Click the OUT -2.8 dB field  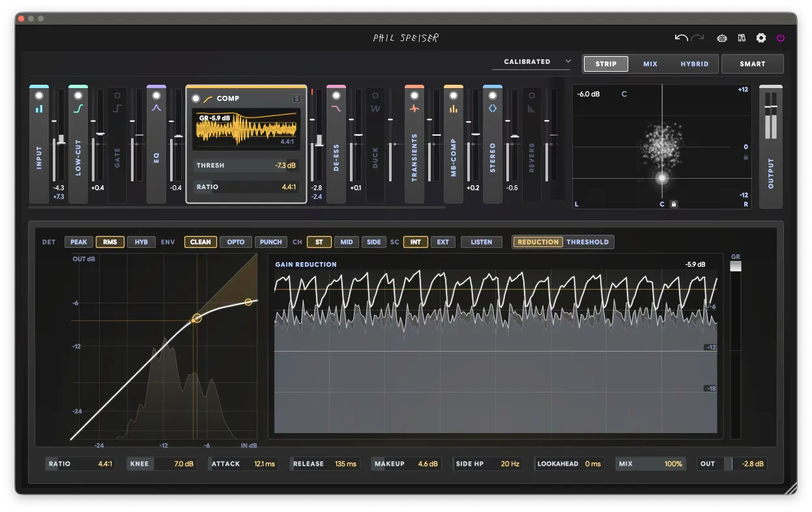click(732, 464)
